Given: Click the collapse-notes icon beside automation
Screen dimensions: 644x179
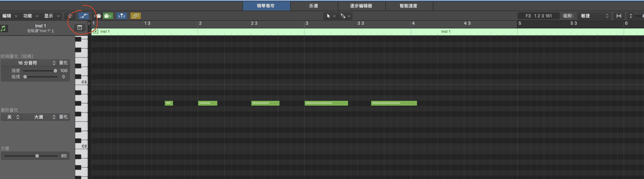Looking at the screenshot, I should (70, 16).
